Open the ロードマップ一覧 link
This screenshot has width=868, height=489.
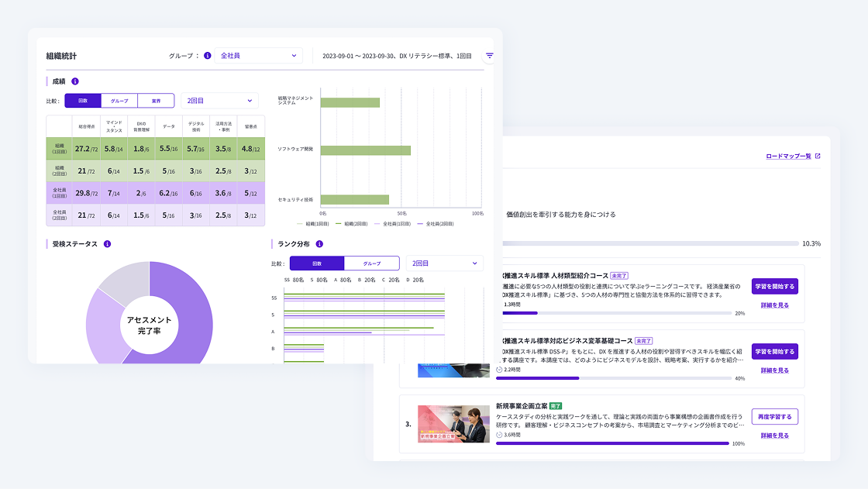click(788, 157)
